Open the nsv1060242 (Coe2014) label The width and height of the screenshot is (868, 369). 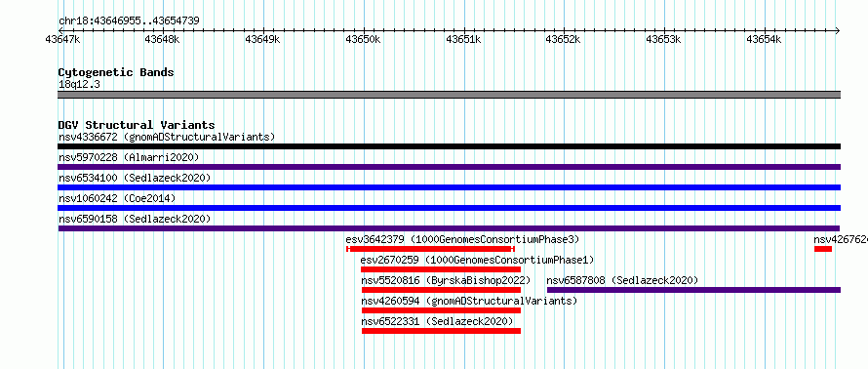tap(117, 198)
